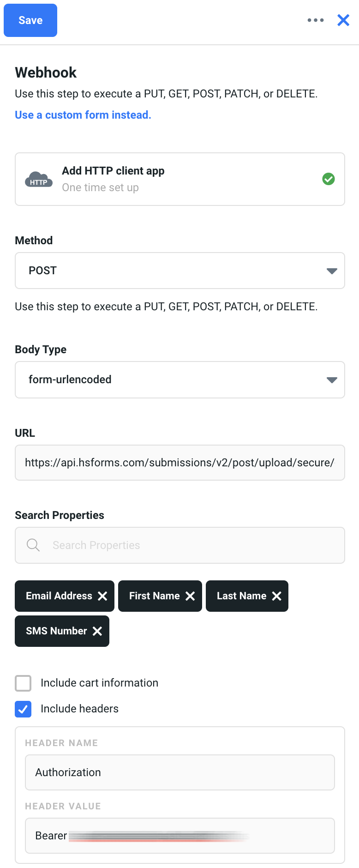359x868 pixels.
Task: Click the three-dot more options icon
Action: [x=316, y=20]
